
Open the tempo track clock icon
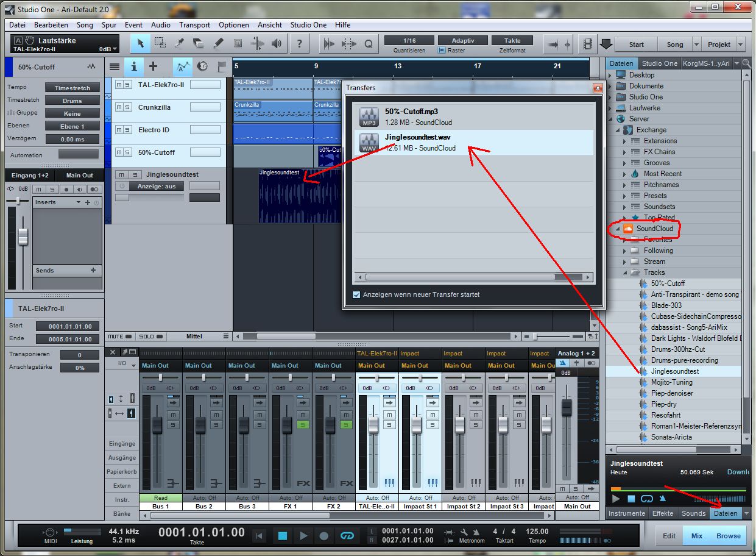202,66
